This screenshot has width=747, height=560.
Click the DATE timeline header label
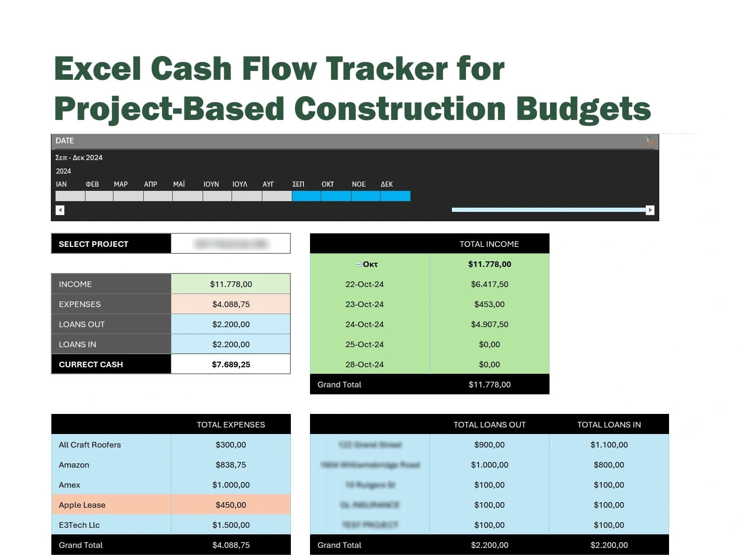click(x=64, y=140)
